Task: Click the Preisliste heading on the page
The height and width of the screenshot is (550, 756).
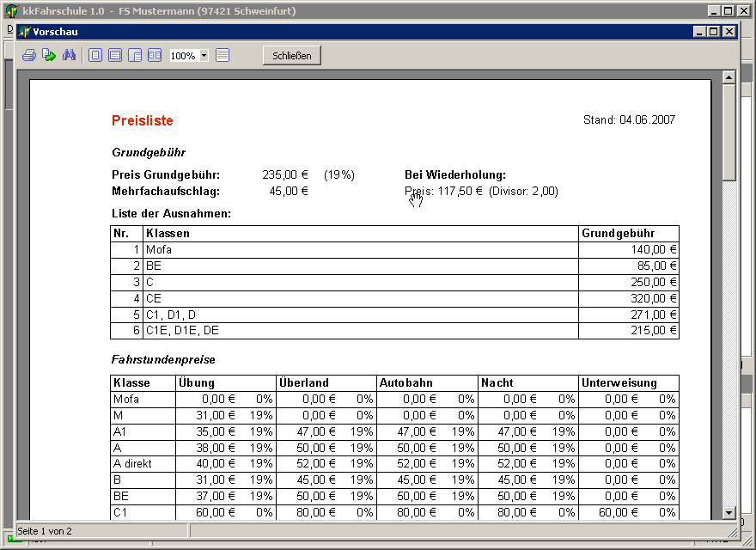Action: 143,121
